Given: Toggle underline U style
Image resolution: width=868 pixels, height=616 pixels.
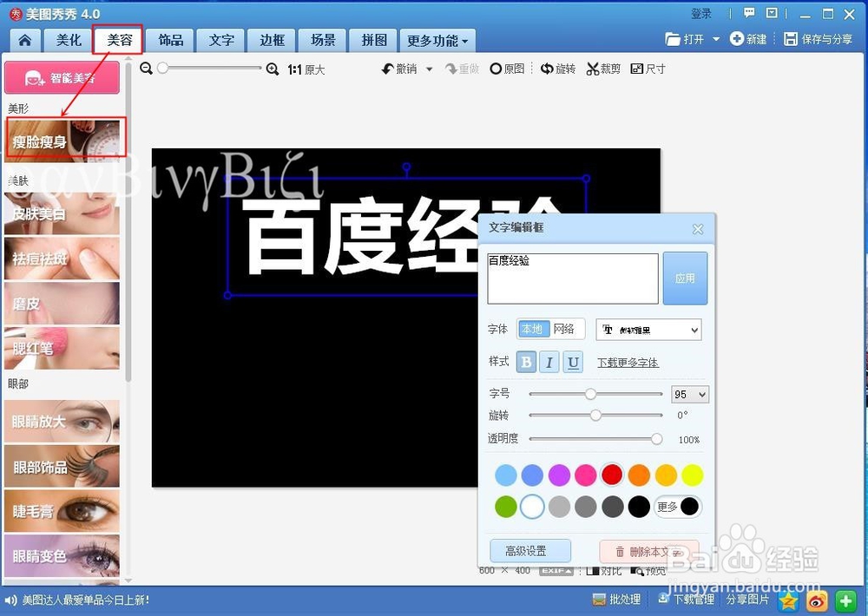Looking at the screenshot, I should 573,362.
